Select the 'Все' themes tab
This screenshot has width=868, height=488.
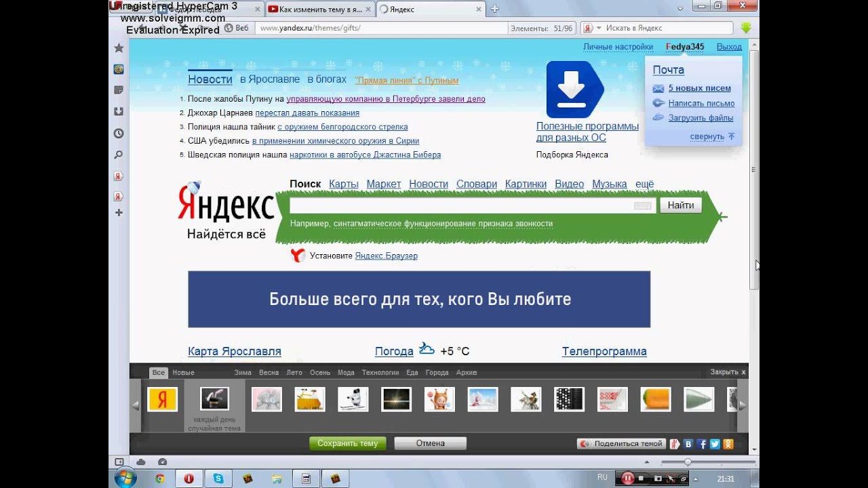(x=159, y=372)
